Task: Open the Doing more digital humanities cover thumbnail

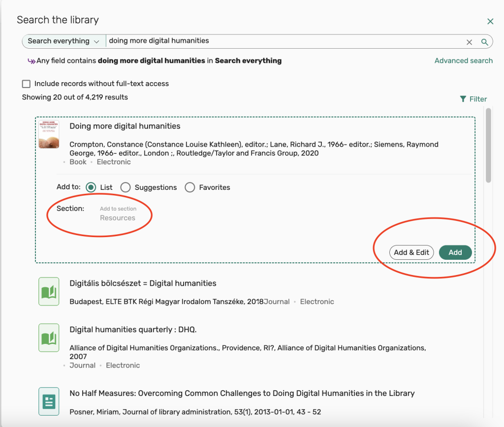Action: [49, 134]
